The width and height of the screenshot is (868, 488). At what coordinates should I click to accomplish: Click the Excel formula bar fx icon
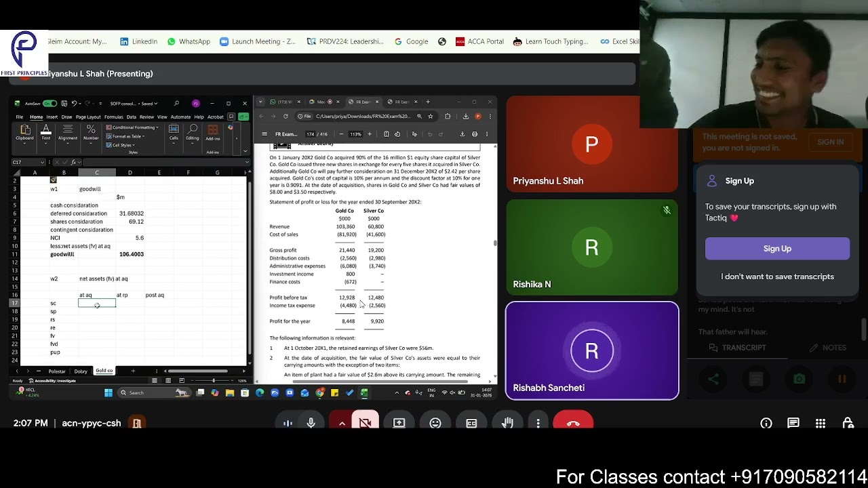74,163
